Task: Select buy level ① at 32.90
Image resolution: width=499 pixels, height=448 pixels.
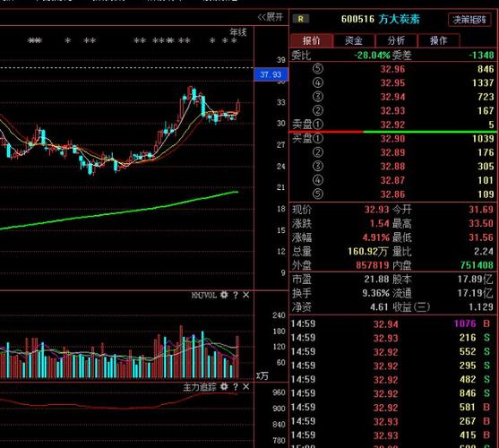Action: [x=393, y=138]
